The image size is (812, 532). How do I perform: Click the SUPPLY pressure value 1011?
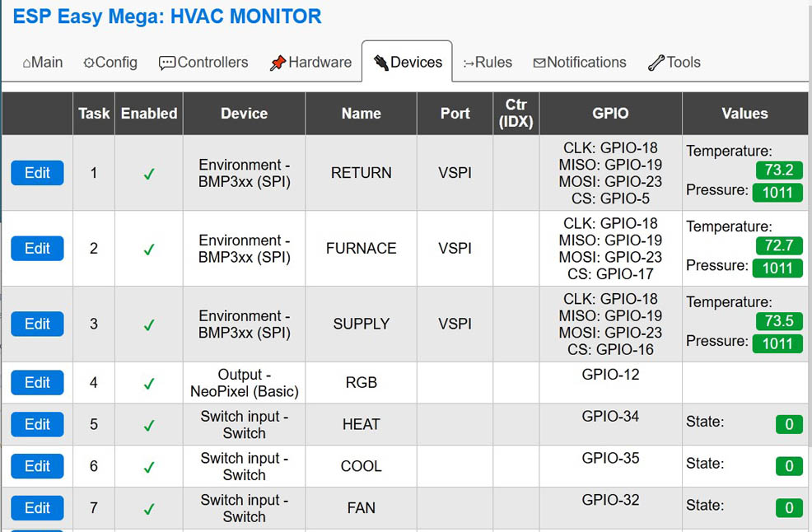pyautogui.click(x=777, y=344)
